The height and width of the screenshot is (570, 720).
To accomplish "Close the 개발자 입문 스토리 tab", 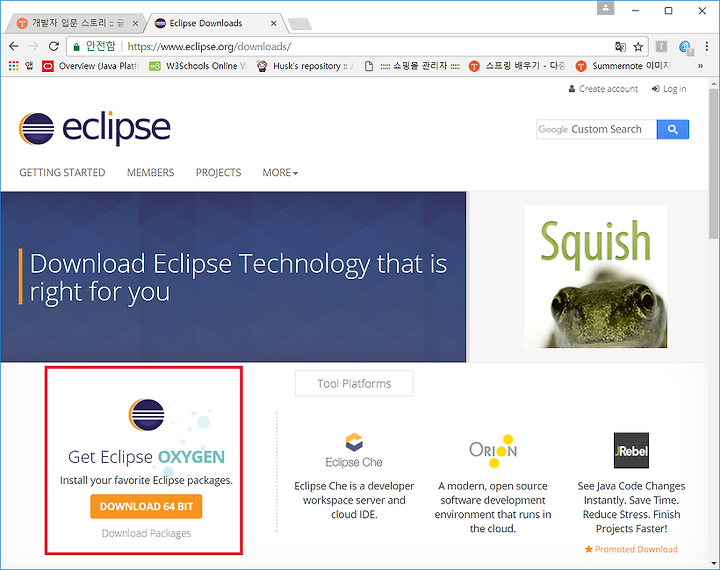I will pos(135,23).
